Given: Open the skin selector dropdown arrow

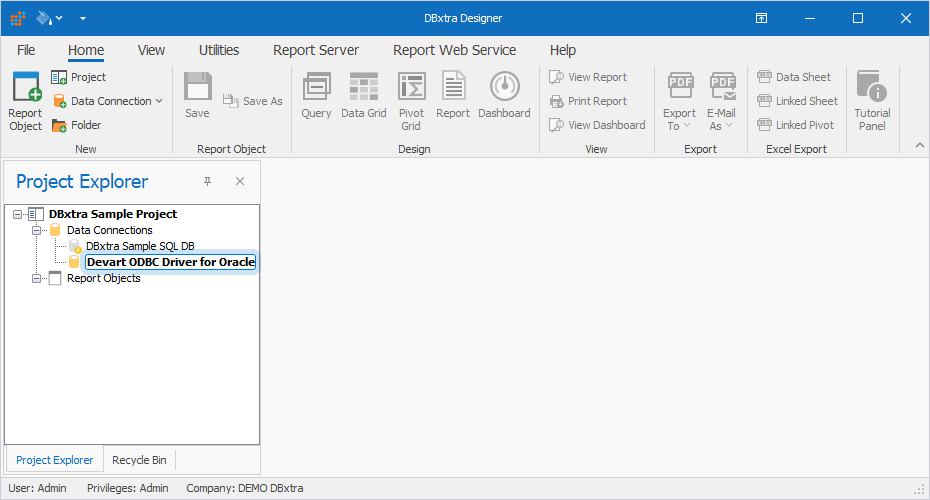Looking at the screenshot, I should 59,18.
